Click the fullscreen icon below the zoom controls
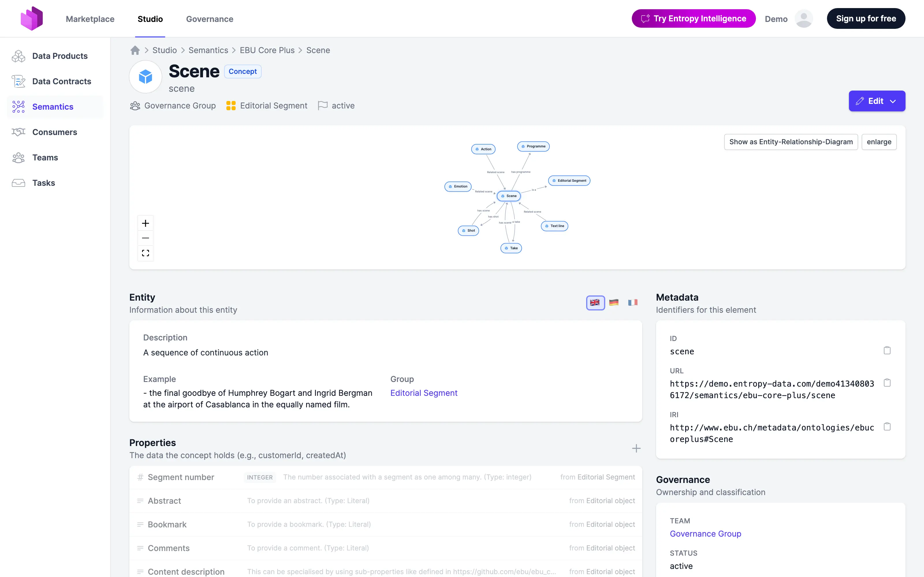 pyautogui.click(x=146, y=253)
